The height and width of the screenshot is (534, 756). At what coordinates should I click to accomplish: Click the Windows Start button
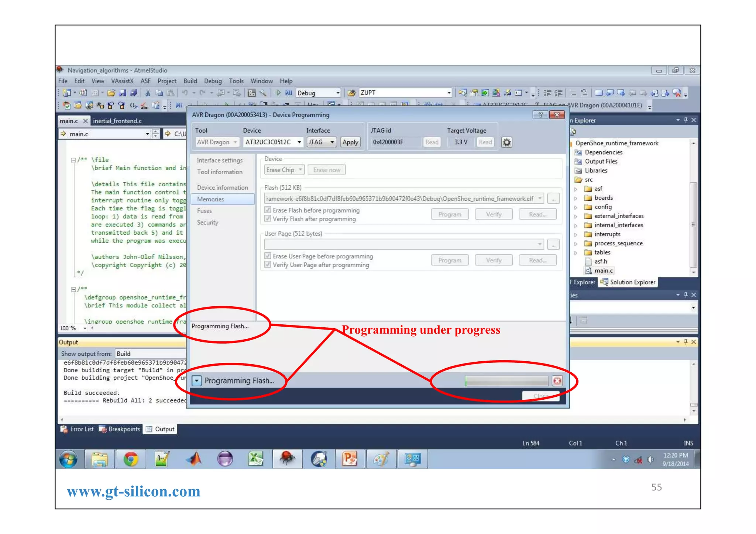click(x=69, y=459)
